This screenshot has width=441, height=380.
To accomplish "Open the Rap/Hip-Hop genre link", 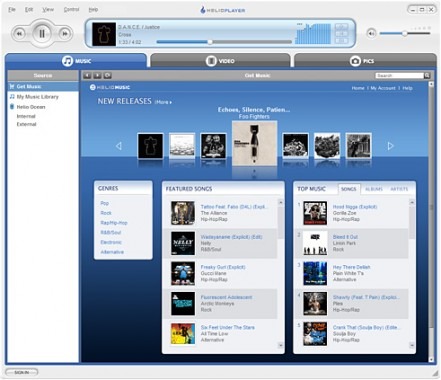I will pyautogui.click(x=114, y=223).
